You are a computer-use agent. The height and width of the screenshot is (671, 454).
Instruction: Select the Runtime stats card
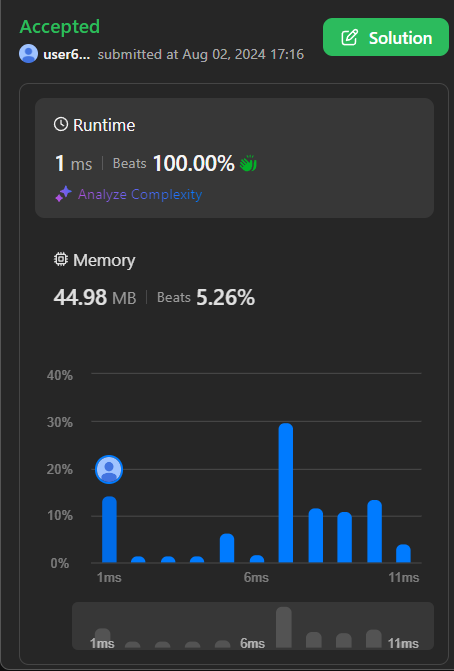point(234,158)
